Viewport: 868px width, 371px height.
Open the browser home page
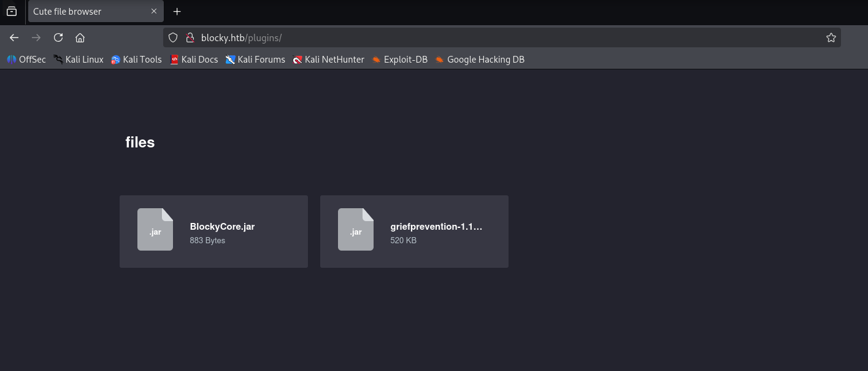(80, 37)
